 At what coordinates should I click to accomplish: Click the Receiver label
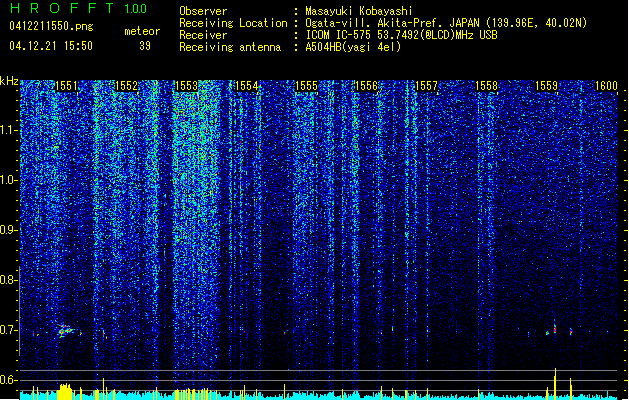point(203,35)
